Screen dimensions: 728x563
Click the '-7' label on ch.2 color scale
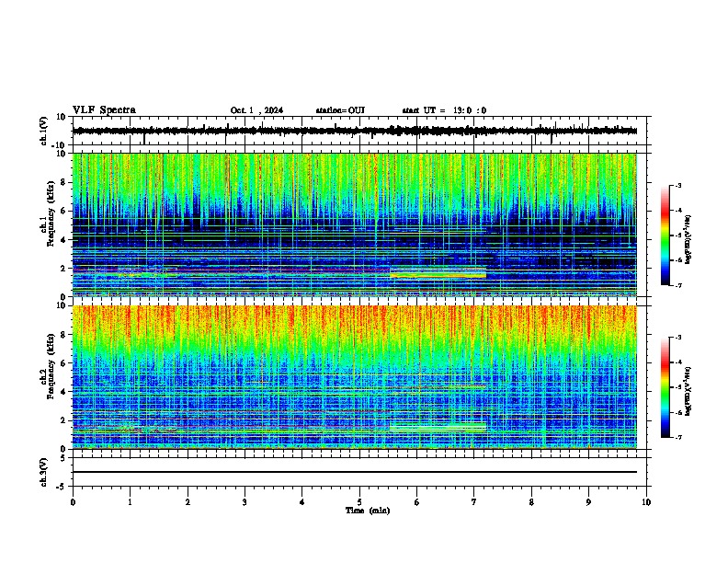tap(677, 437)
